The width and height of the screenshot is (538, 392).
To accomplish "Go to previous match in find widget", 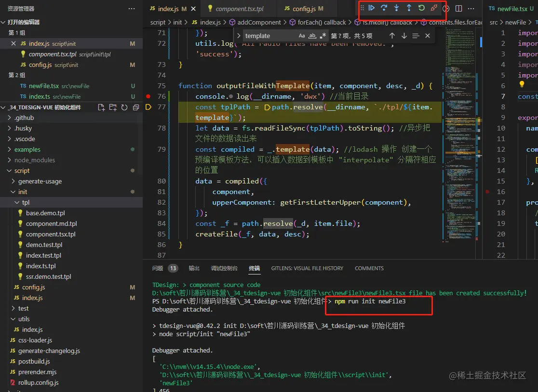I will (392, 36).
